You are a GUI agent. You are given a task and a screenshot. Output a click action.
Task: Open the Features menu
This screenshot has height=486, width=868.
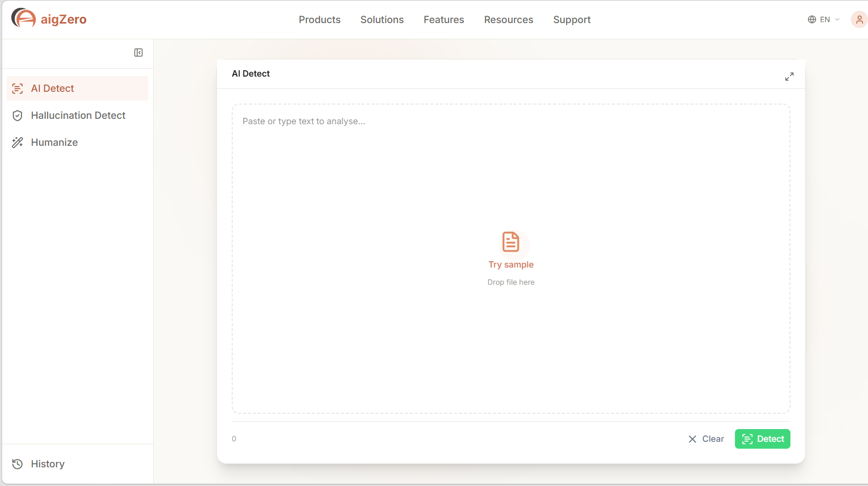(x=444, y=20)
